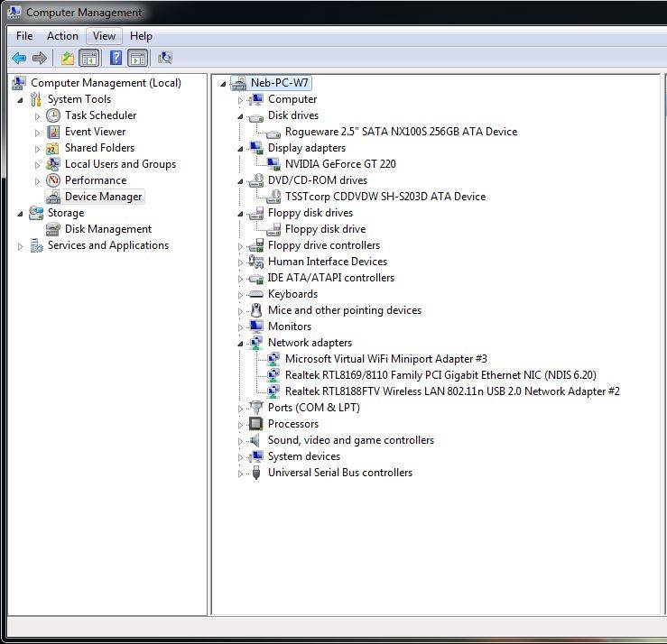Select the Rogueware 256GB ATA Device

(x=401, y=132)
